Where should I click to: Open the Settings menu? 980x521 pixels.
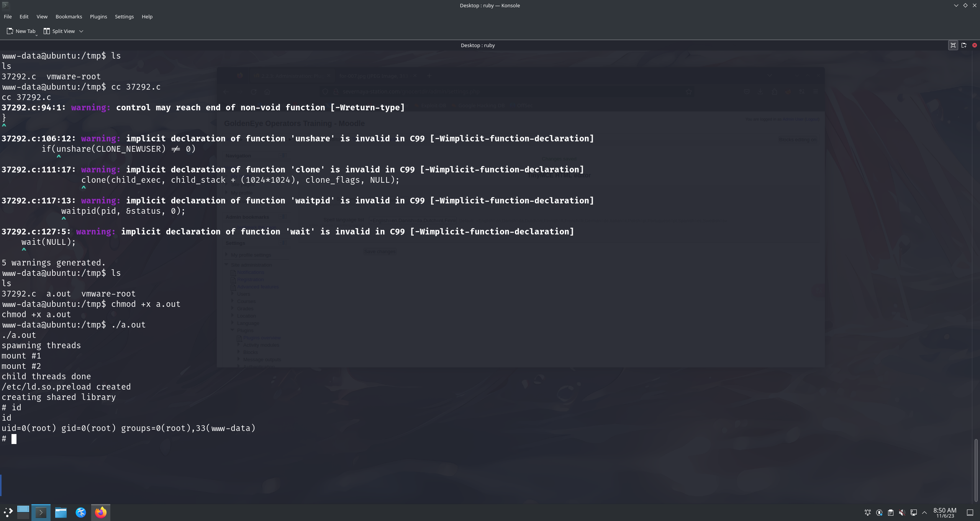[124, 16]
